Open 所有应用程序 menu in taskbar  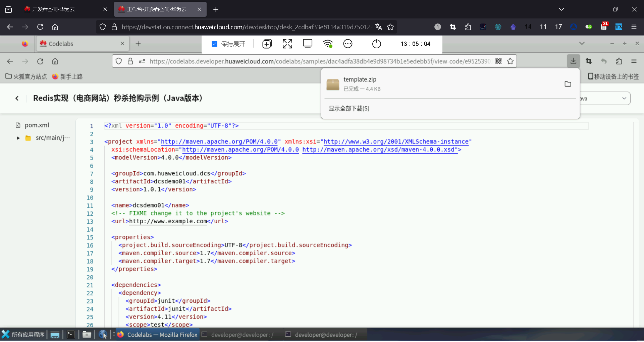coord(23,335)
